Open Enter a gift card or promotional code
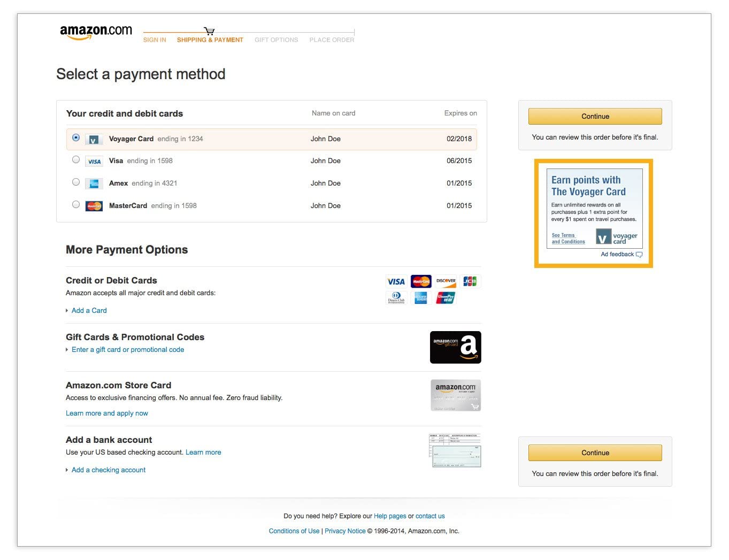 point(128,350)
